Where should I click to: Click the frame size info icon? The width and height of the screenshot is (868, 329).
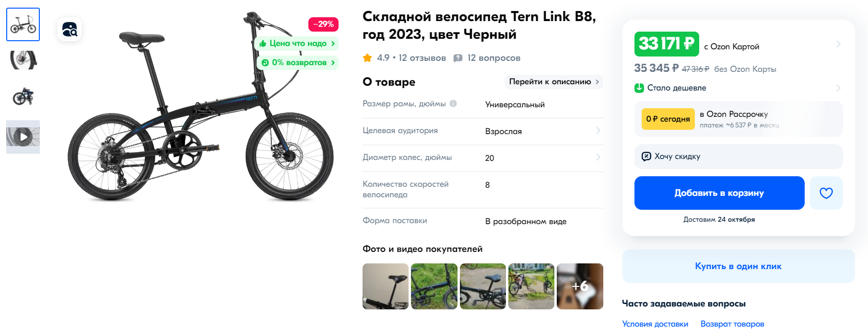453,103
